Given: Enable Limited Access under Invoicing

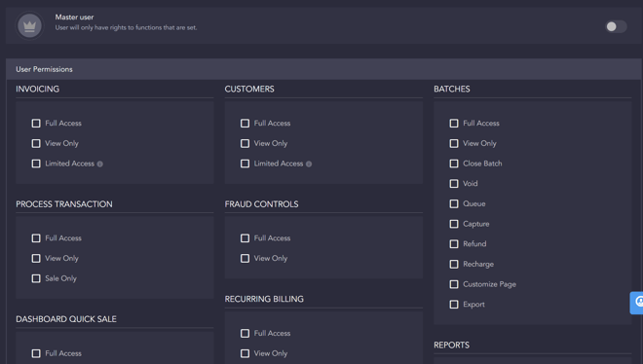Looking at the screenshot, I should coord(36,164).
